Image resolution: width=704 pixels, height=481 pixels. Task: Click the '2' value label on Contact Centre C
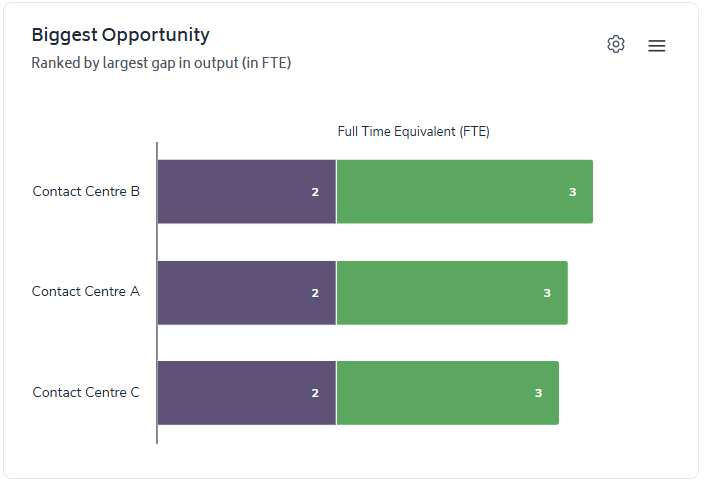pyautogui.click(x=315, y=394)
